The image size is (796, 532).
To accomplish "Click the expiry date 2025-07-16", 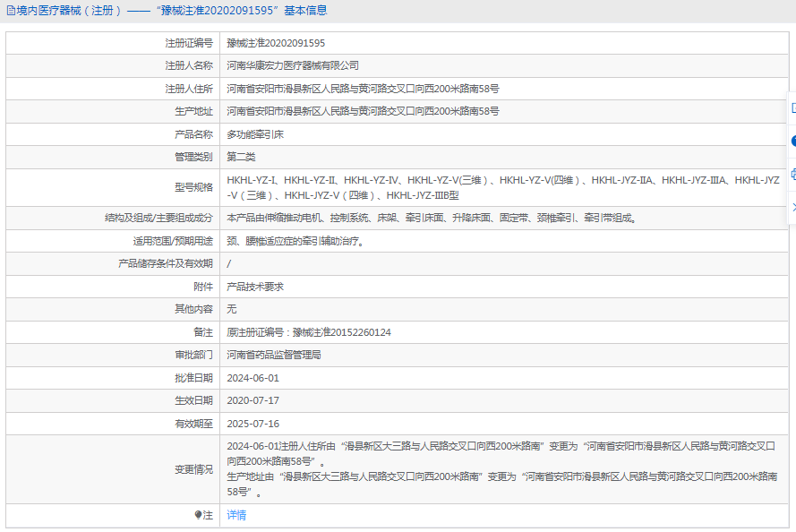I will tap(252, 424).
